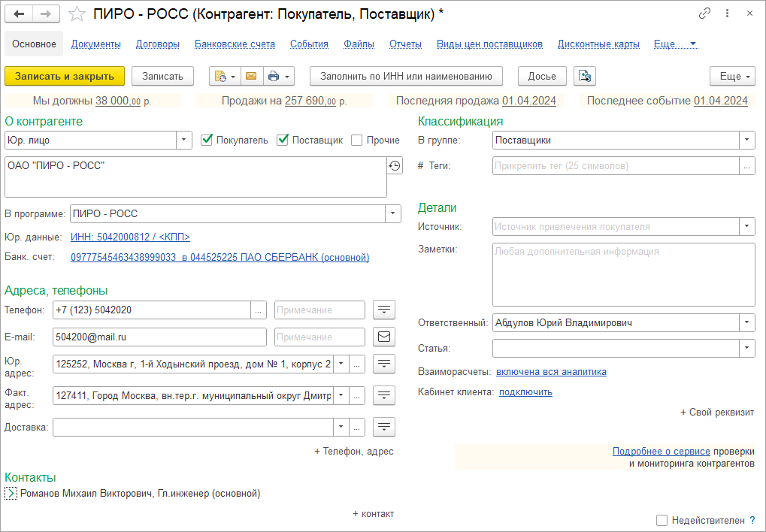This screenshot has width=766, height=532.
Task: Open Статья dropdown arrow
Action: (x=747, y=349)
